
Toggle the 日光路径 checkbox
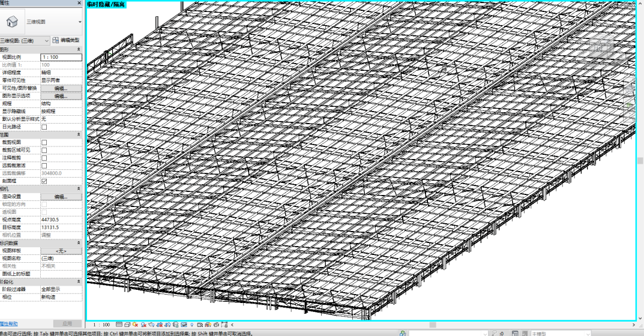click(x=44, y=127)
